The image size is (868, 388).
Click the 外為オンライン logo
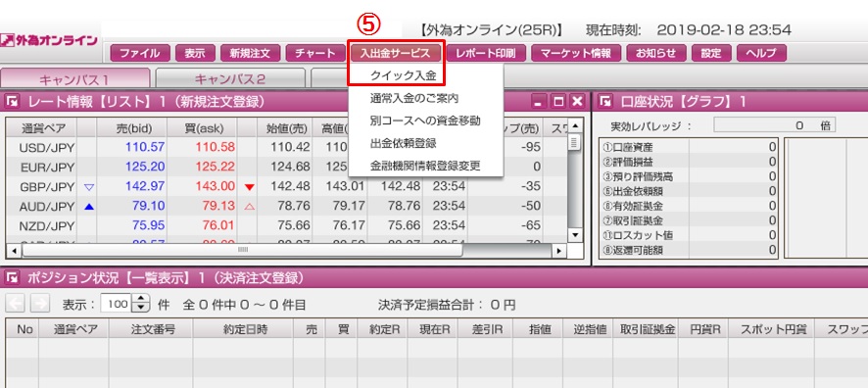(x=50, y=40)
